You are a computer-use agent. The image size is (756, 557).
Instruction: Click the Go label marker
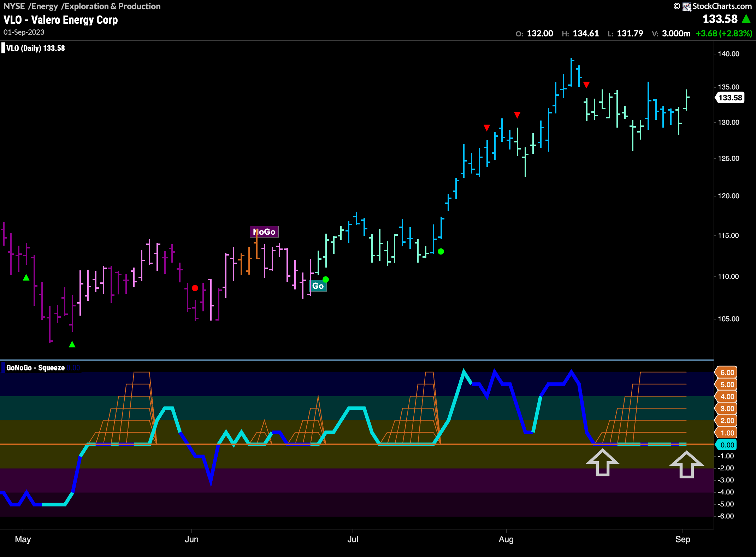tap(318, 286)
